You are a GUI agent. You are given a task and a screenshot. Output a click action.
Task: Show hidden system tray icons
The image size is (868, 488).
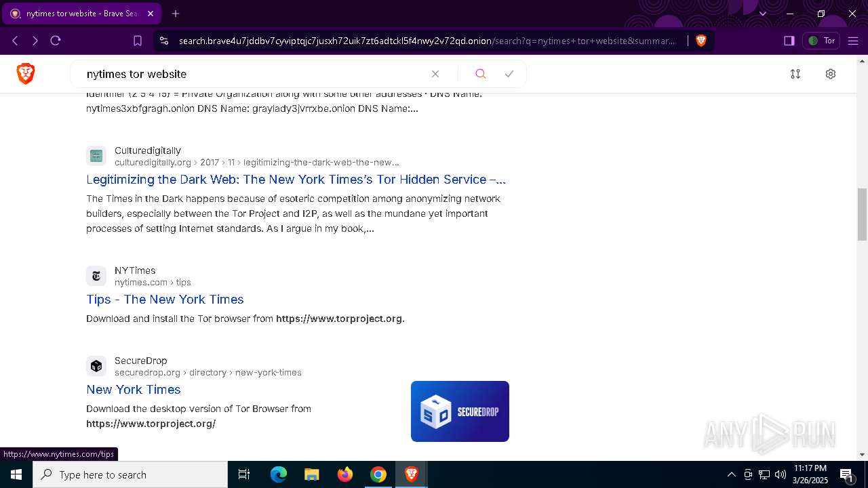point(731,474)
